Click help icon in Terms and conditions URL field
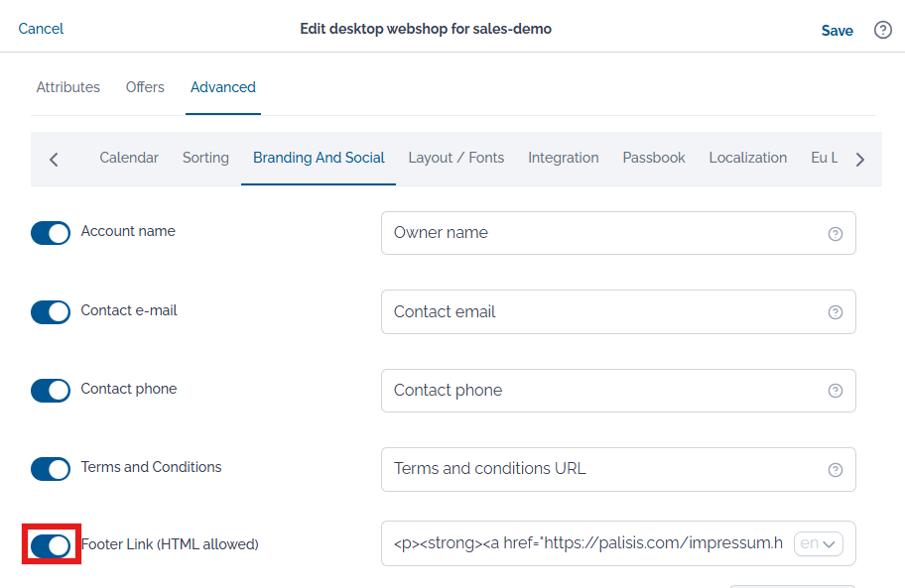The image size is (905, 588). click(x=836, y=470)
